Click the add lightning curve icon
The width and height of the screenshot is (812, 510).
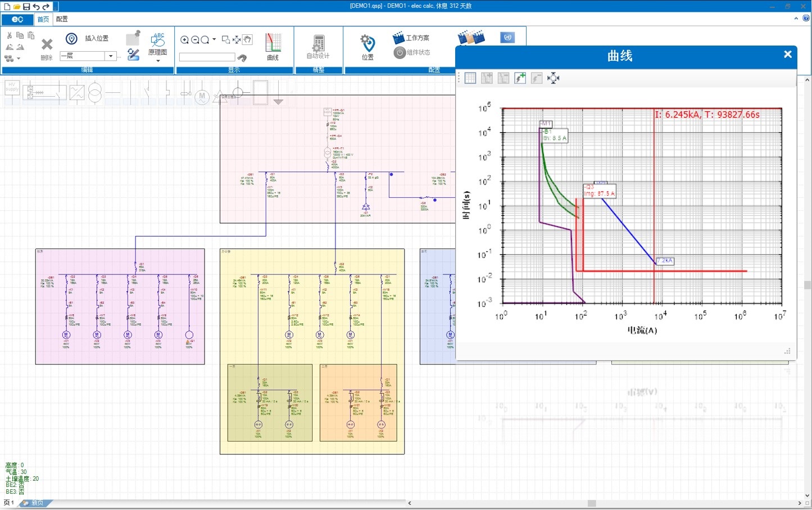click(520, 78)
